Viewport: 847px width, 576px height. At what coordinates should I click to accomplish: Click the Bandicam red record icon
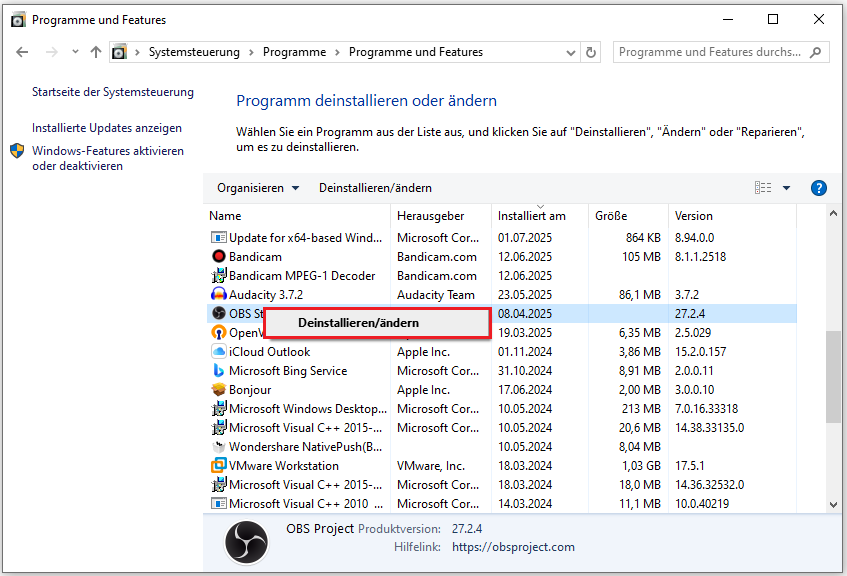pos(219,257)
